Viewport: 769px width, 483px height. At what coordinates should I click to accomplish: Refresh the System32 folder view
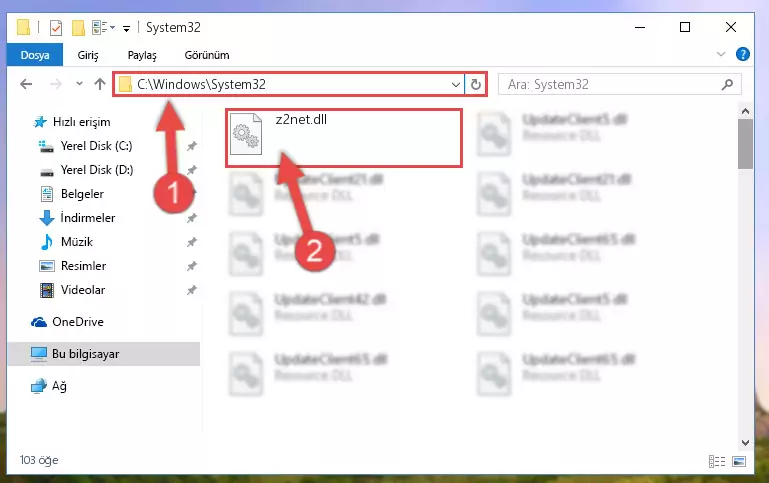click(x=475, y=84)
